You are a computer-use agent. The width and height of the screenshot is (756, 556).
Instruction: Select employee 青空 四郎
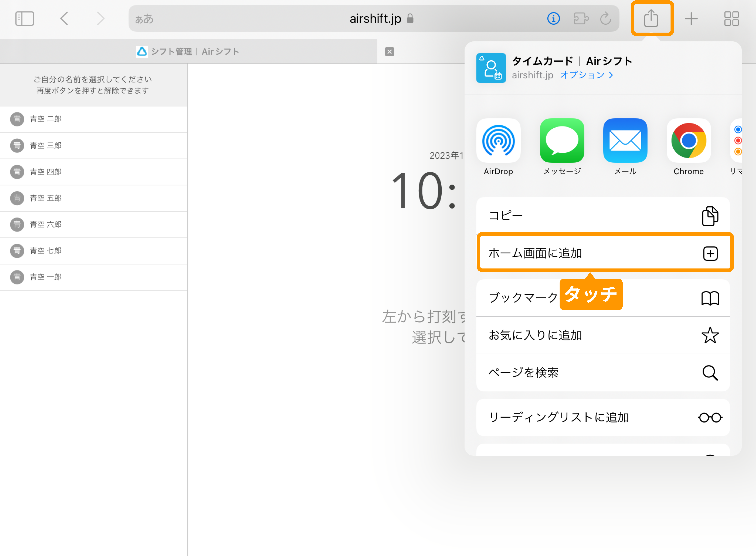pos(94,172)
